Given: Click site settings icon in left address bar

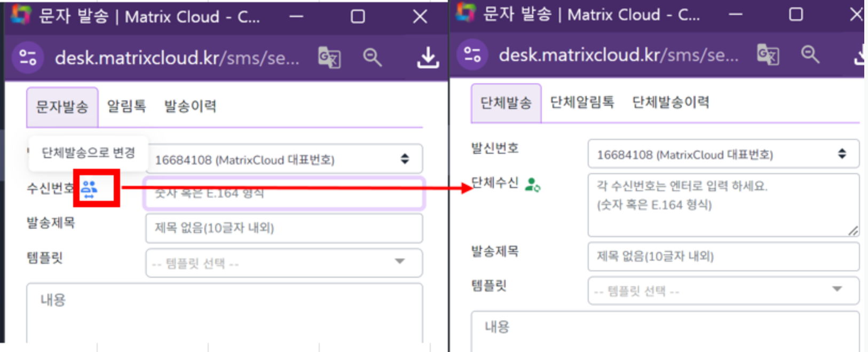Looking at the screenshot, I should [x=28, y=57].
